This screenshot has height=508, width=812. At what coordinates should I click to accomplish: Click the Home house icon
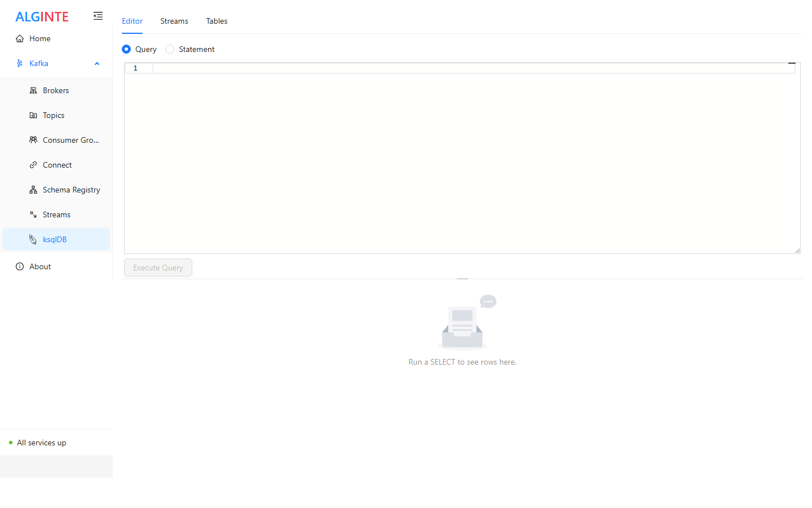pos(20,38)
